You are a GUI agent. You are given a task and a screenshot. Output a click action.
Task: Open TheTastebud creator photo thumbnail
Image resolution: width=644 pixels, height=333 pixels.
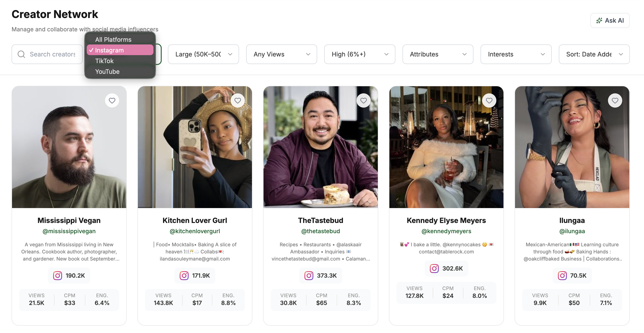point(320,147)
